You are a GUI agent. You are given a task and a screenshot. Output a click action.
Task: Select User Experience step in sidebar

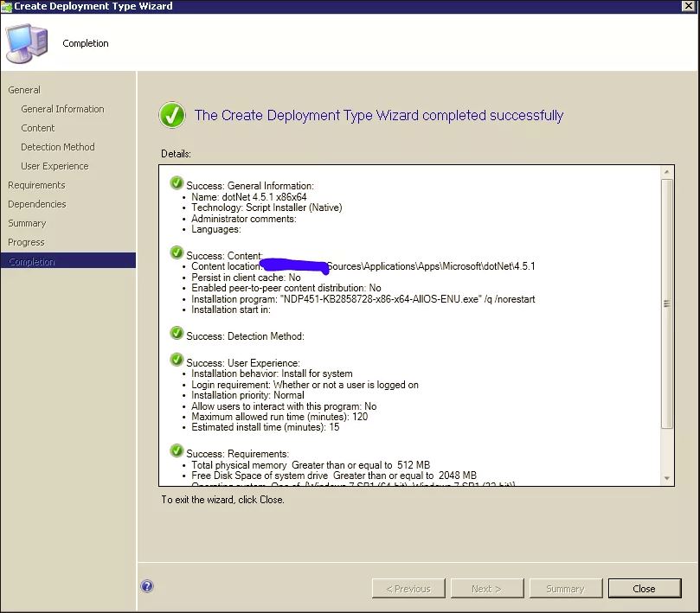tap(55, 166)
